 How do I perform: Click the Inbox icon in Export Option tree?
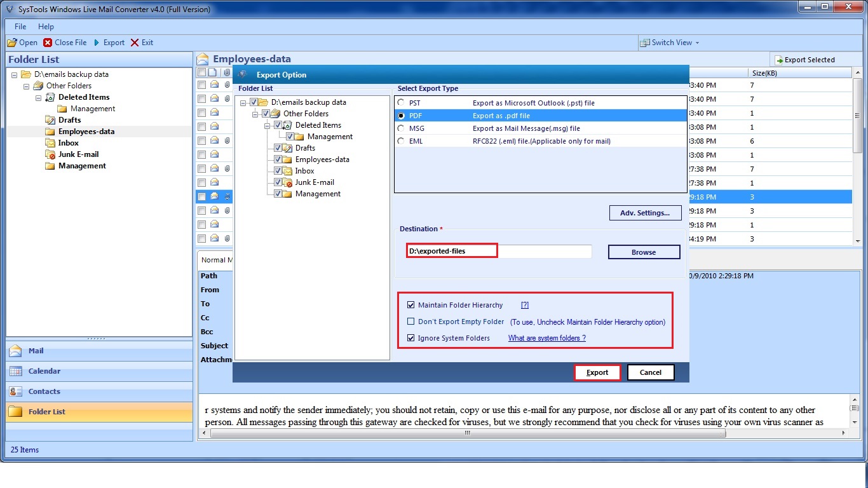tap(287, 171)
